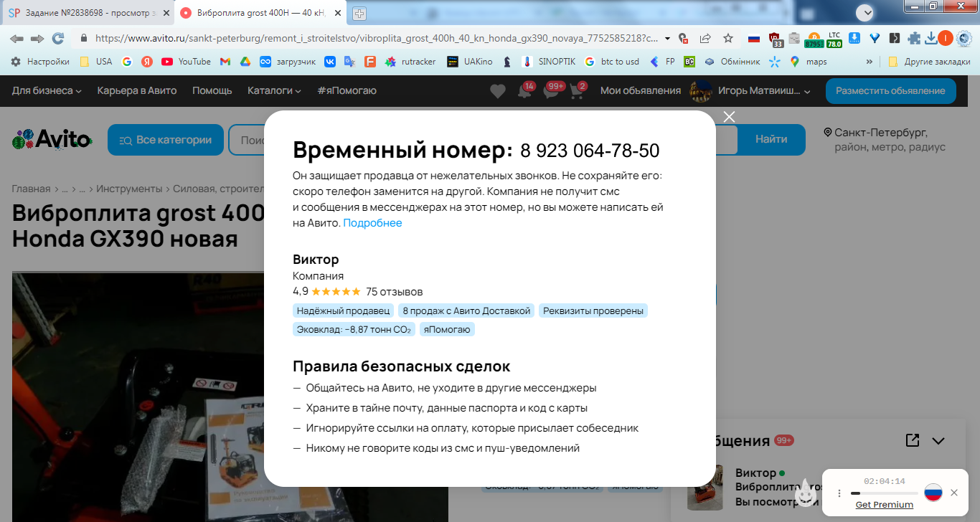Click Get Premium link
Image resolution: width=980 pixels, height=522 pixels.
pyautogui.click(x=885, y=505)
